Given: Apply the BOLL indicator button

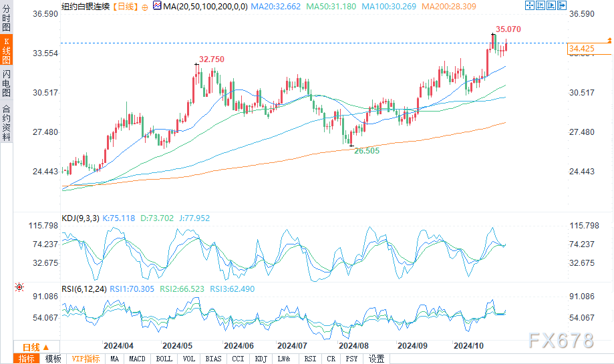Looking at the screenshot, I should pos(164,359).
